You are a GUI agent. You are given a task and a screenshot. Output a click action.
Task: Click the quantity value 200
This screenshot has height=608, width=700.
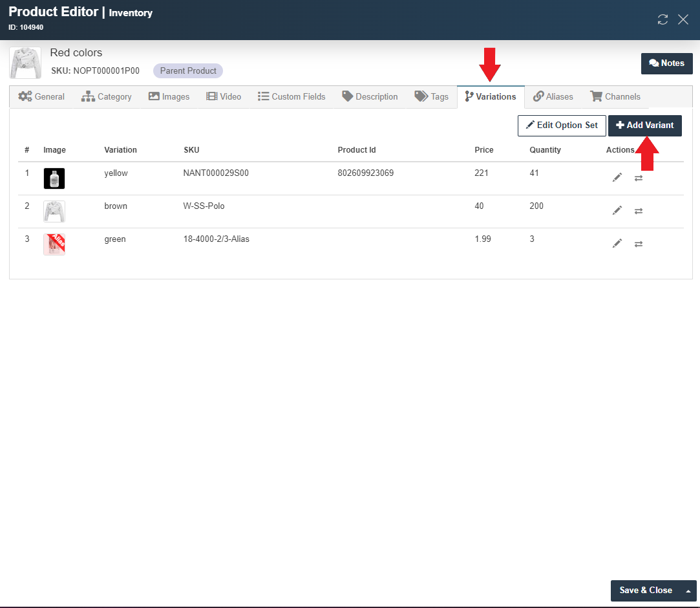536,206
